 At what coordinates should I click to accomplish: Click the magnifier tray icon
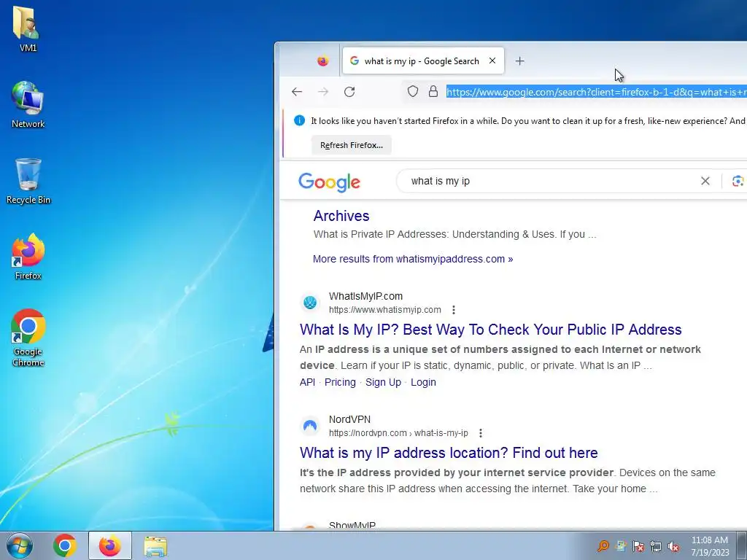tap(603, 545)
